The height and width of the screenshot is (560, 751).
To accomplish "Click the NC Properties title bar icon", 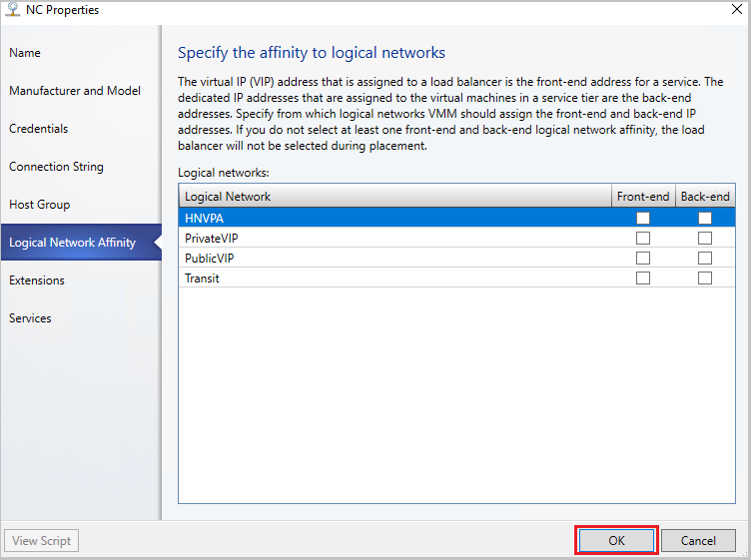I will [x=13, y=10].
